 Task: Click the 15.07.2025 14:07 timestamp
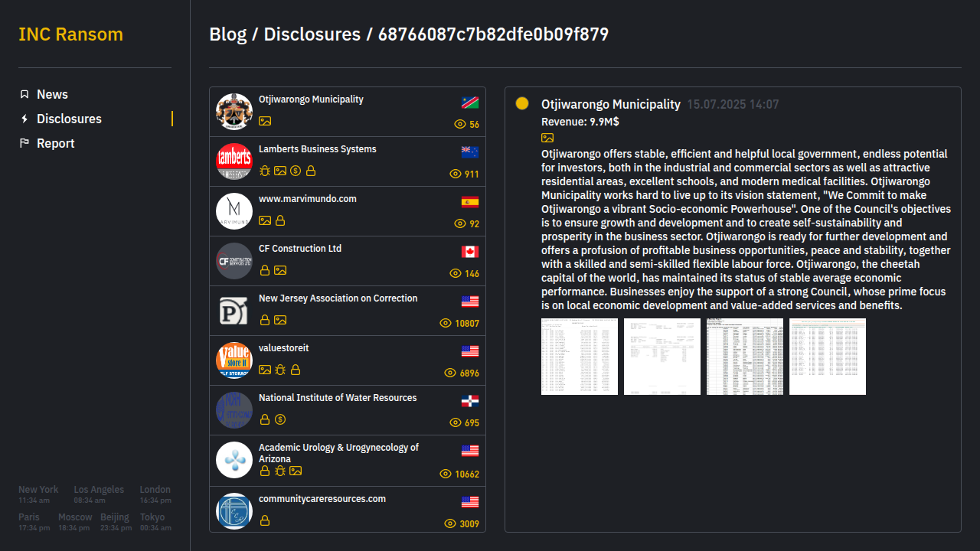click(x=733, y=105)
